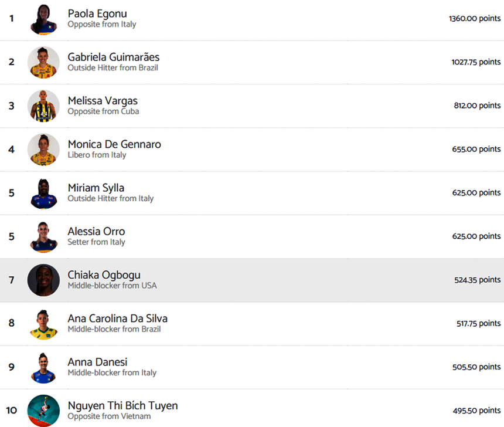Open the Anna Danesi name link

pos(97,362)
